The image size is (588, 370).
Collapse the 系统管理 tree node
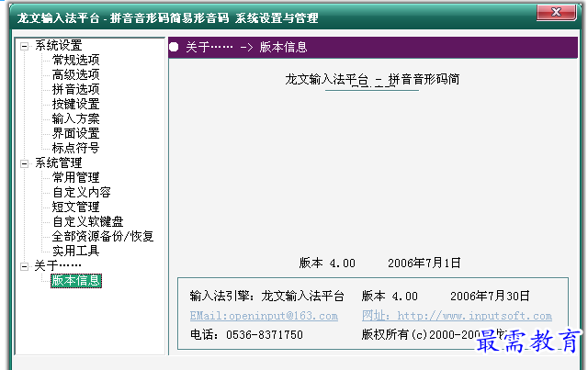click(25, 163)
